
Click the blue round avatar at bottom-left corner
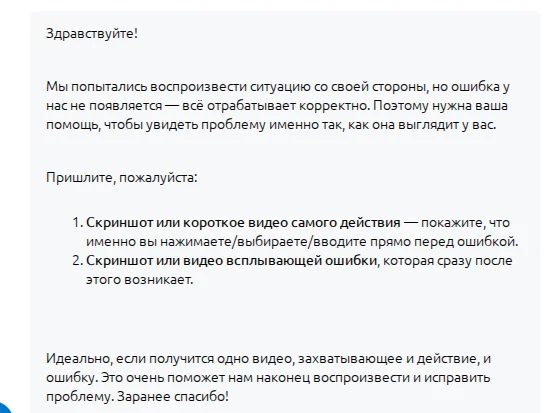click(4, 407)
